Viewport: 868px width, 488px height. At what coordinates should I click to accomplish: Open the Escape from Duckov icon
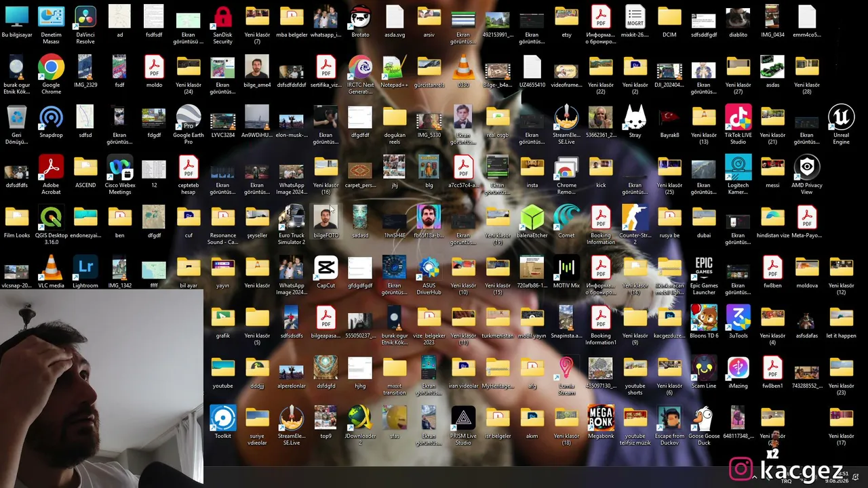point(669,424)
